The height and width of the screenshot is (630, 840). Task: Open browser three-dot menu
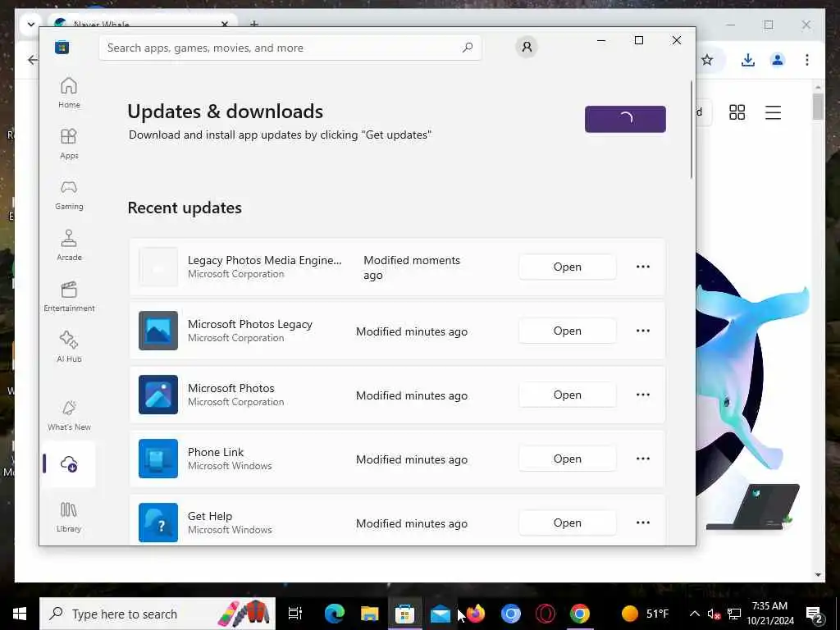pos(807,60)
